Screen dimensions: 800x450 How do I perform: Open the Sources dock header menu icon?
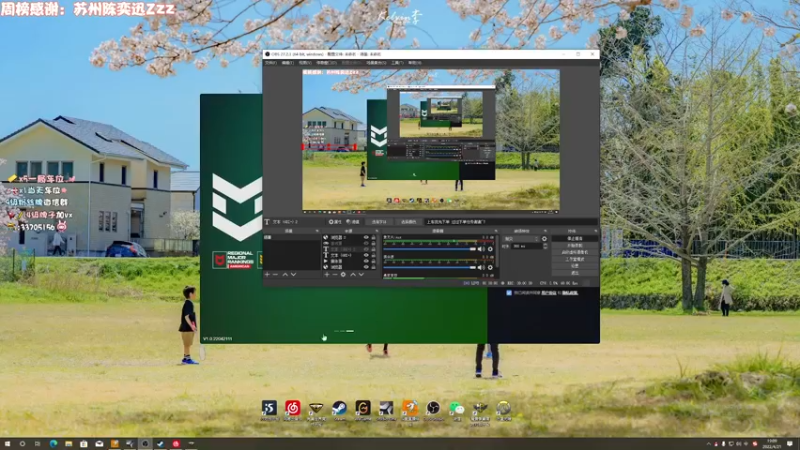click(x=377, y=231)
